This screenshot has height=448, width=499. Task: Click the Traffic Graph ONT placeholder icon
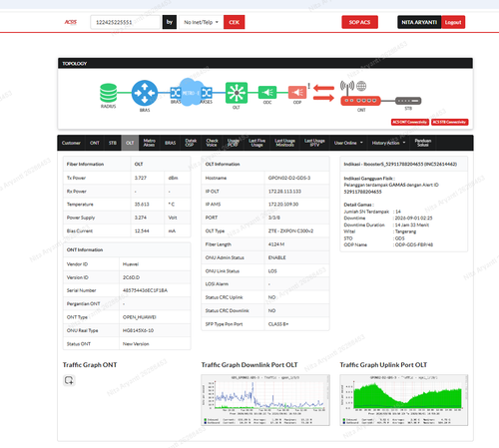click(69, 380)
